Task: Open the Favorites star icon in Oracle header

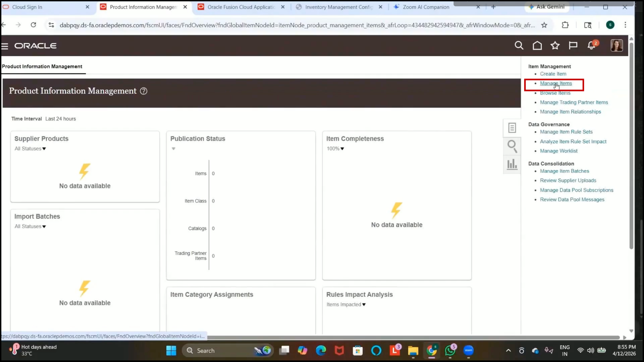Action: click(x=555, y=45)
